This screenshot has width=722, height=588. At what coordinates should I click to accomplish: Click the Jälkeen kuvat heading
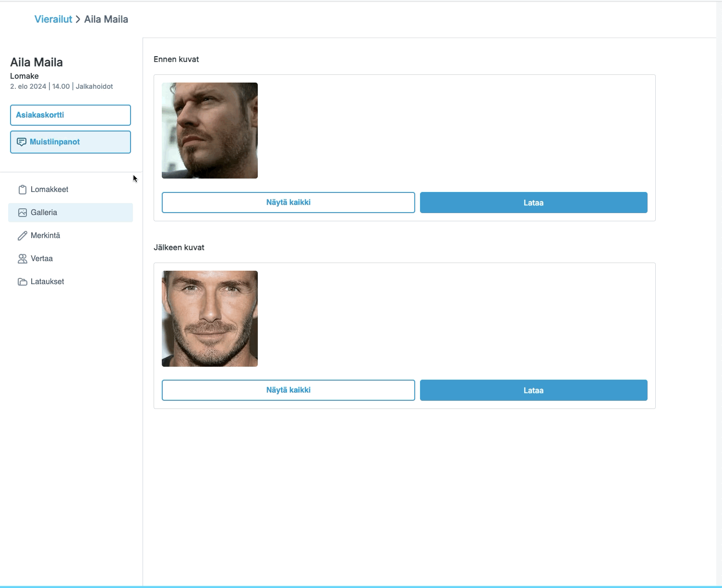pyautogui.click(x=179, y=248)
